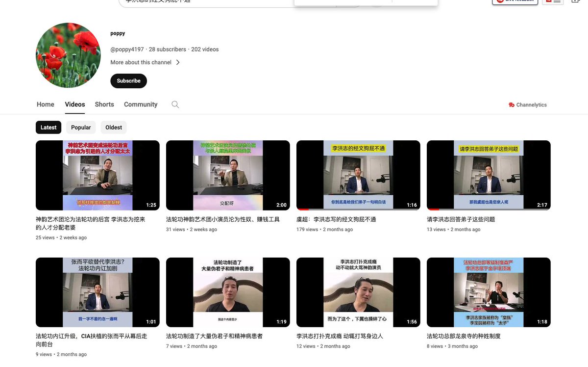Open thumbnail of 1:25 video
The height and width of the screenshot is (367, 588).
(x=98, y=175)
